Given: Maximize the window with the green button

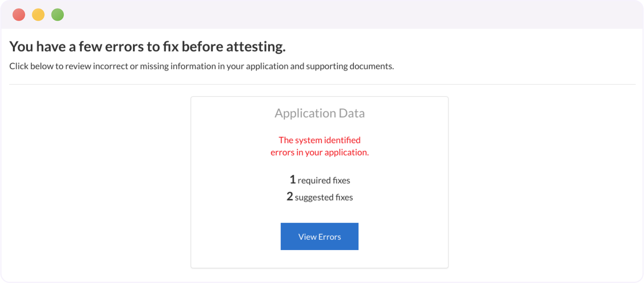Looking at the screenshot, I should pyautogui.click(x=58, y=15).
